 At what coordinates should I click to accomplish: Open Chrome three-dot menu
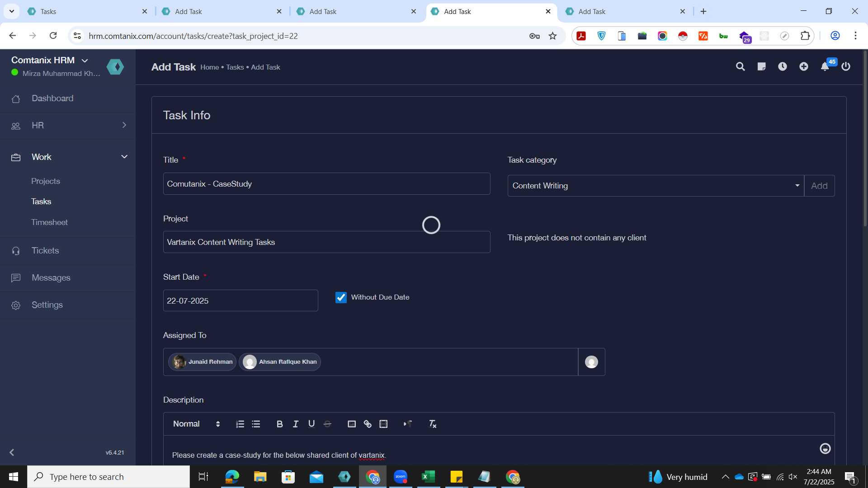(x=855, y=36)
